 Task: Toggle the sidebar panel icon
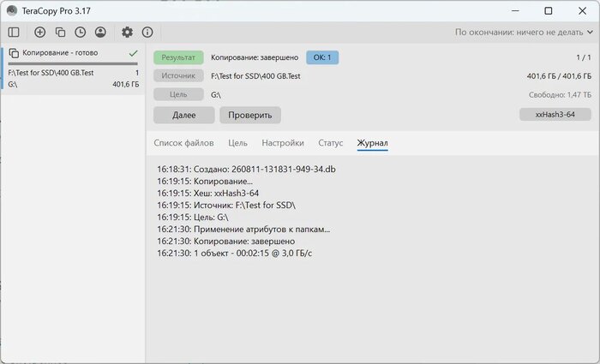[14, 33]
